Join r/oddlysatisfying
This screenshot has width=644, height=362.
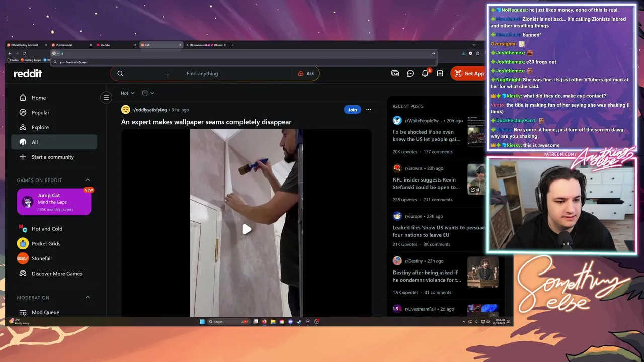pos(352,110)
